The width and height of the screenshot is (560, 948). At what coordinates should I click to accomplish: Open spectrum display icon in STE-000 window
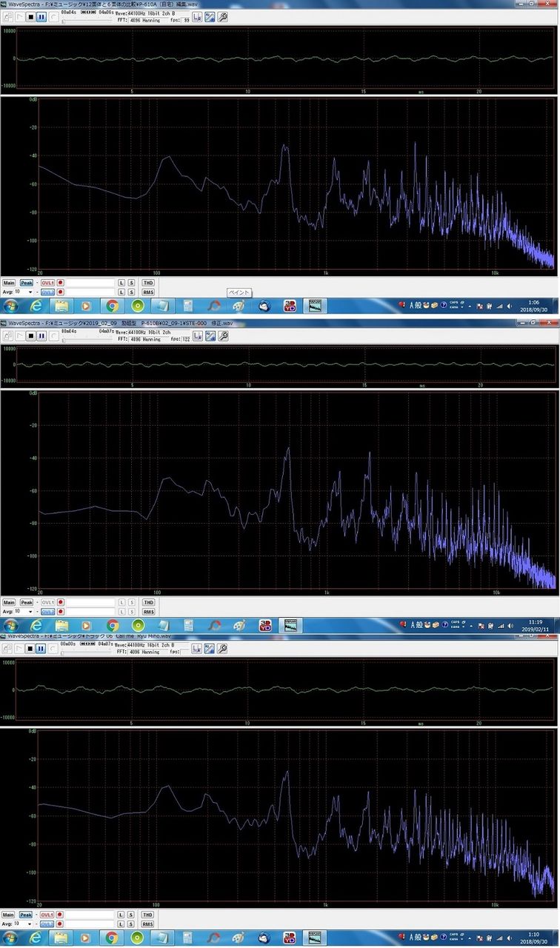pos(210,336)
